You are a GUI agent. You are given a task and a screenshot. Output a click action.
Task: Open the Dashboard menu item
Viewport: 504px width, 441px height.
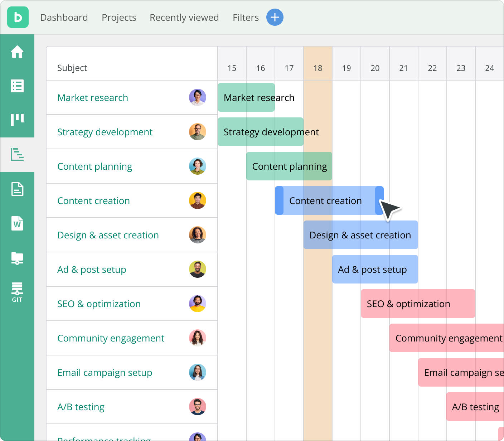pyautogui.click(x=64, y=17)
